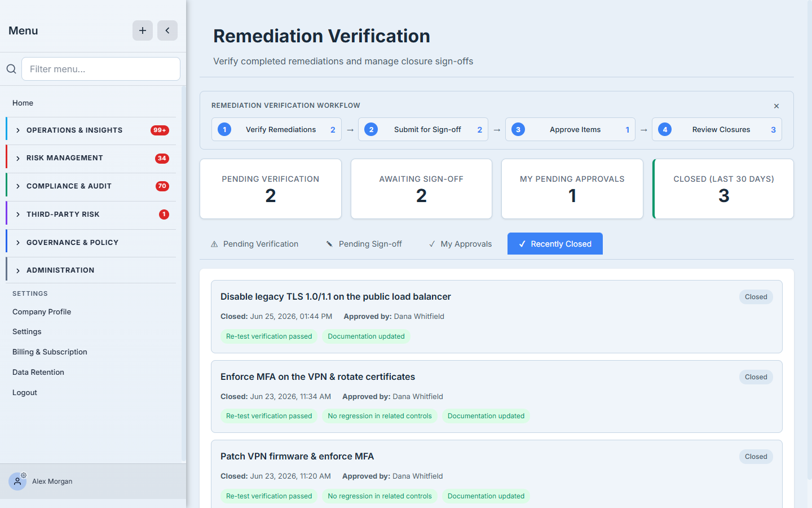Click 'Documentation updated' tag on TLS item

tap(366, 336)
